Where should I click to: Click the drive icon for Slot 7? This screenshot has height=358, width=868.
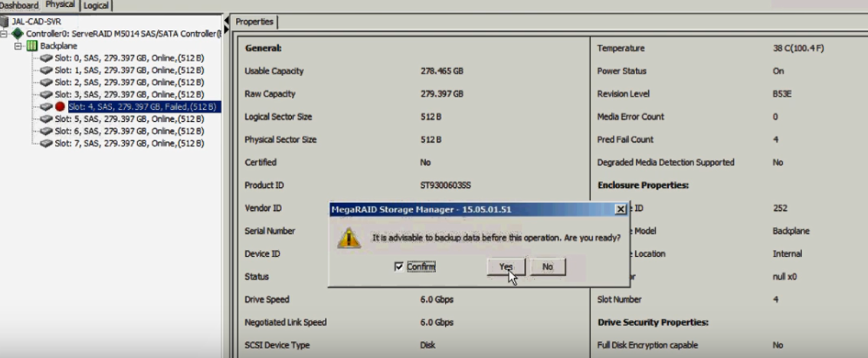pos(47,143)
